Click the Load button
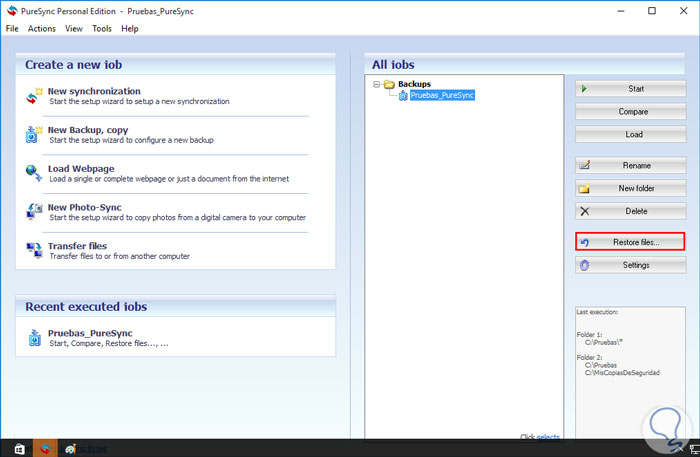The height and width of the screenshot is (457, 700). [x=630, y=134]
